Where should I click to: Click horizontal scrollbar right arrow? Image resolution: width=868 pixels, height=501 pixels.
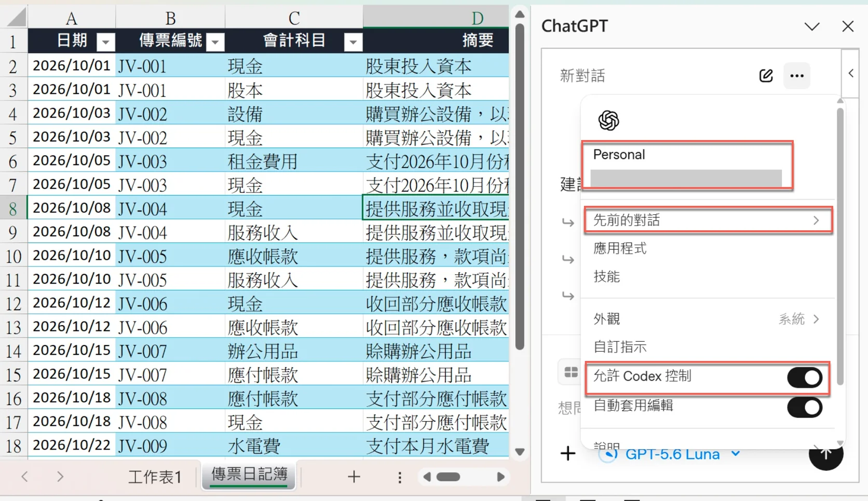pos(500,477)
